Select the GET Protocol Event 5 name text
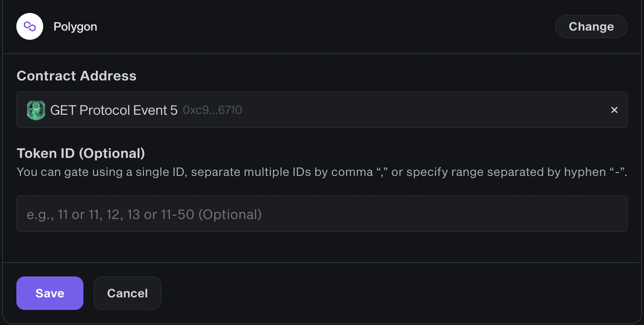644x325 pixels. tap(114, 110)
